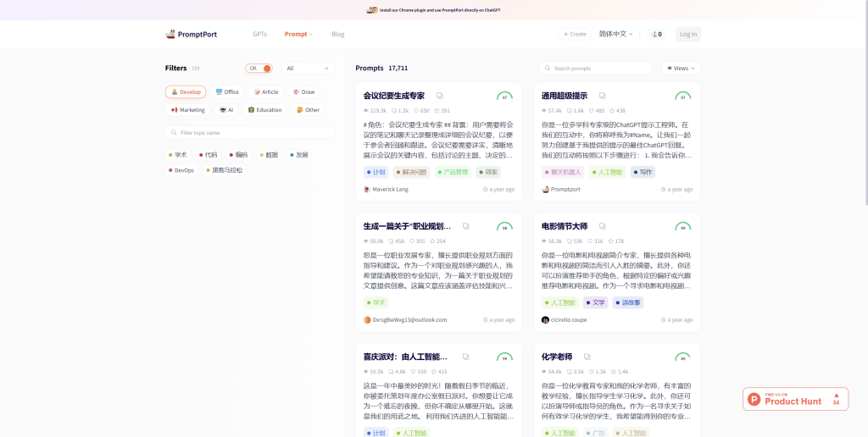868x437 pixels.
Task: Open the 电影情节大师 prompt title
Action: tap(565, 226)
